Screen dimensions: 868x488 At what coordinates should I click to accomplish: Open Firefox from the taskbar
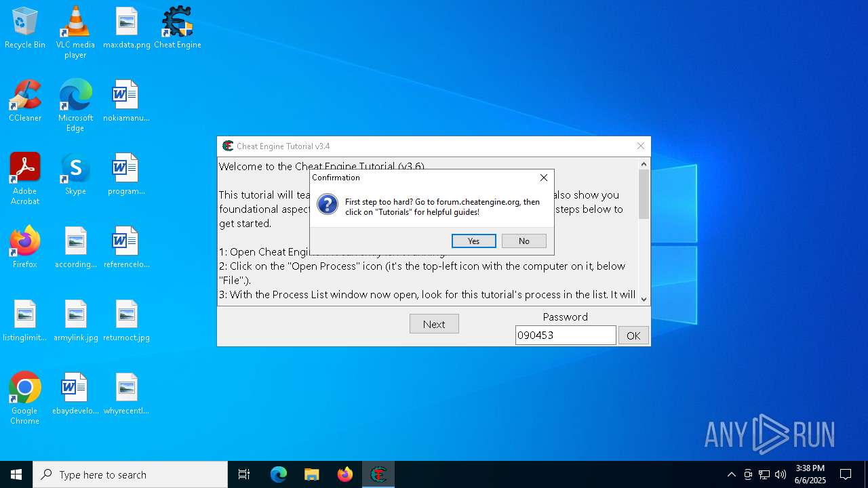pos(345,474)
